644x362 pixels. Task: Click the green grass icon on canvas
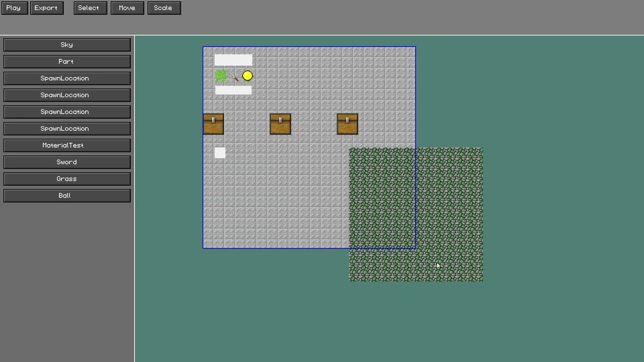221,76
